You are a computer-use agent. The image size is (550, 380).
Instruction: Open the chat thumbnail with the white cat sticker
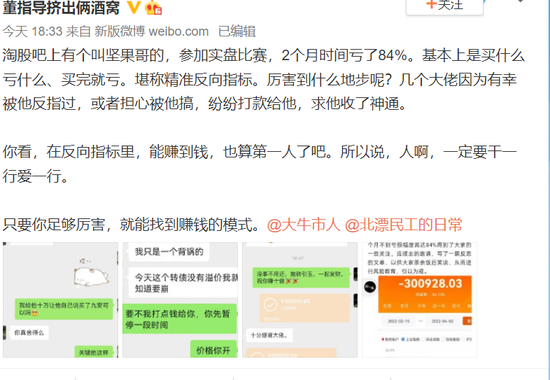pyautogui.click(x=60, y=300)
